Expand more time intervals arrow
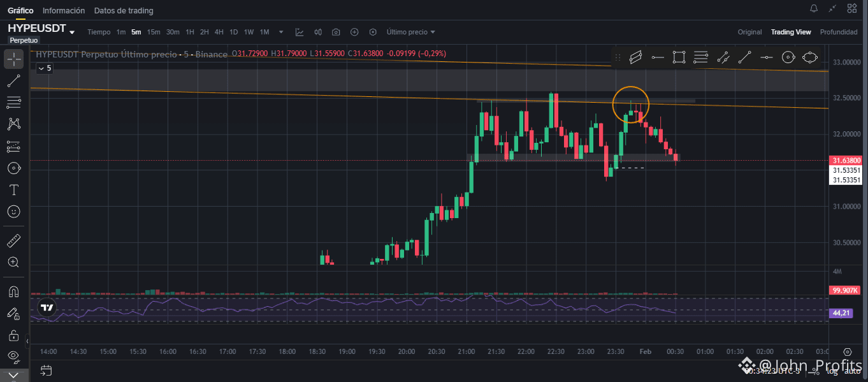This screenshot has width=868, height=382. coord(281,32)
